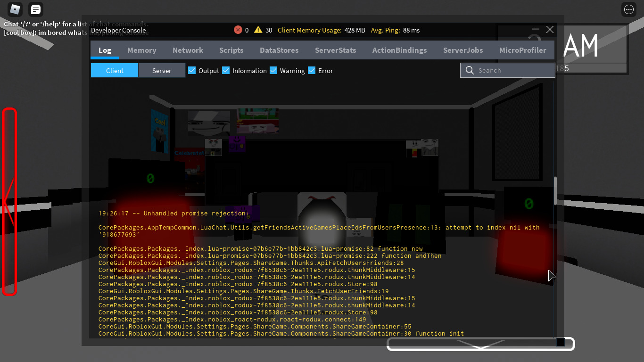
Task: View the ServerStats tab
Action: (x=335, y=50)
